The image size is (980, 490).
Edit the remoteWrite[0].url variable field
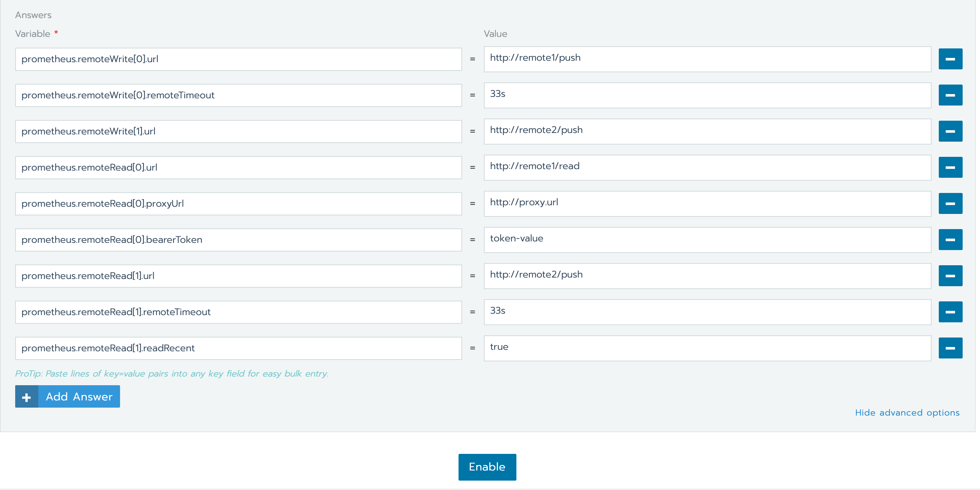click(238, 59)
